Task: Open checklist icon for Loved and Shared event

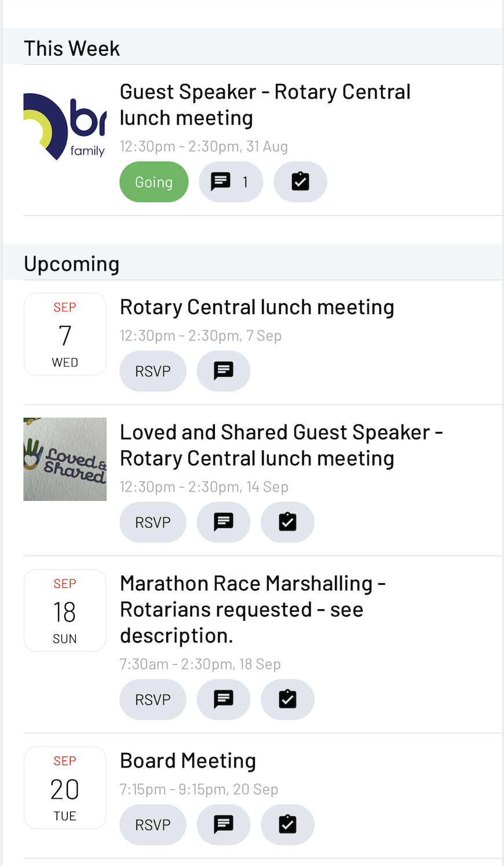Action: [x=287, y=522]
